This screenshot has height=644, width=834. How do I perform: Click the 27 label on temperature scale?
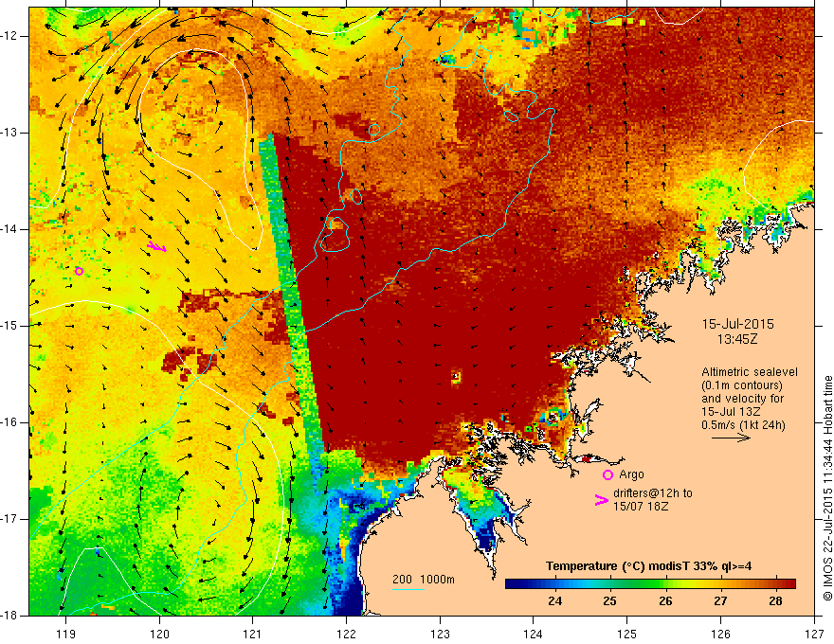coord(720,601)
